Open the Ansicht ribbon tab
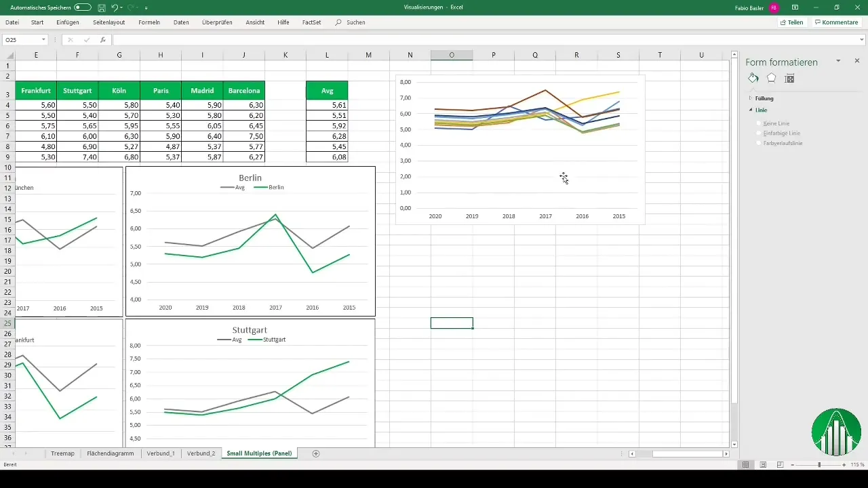This screenshot has width=868, height=488. (x=255, y=22)
